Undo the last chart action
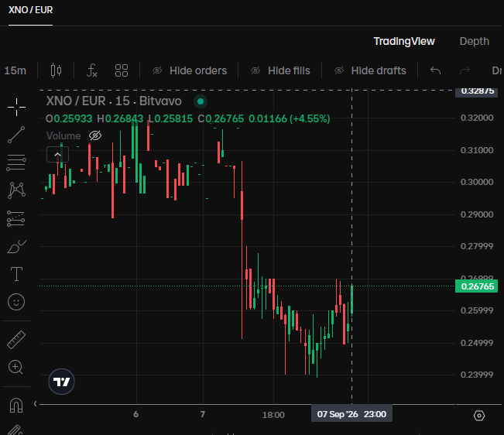This screenshot has height=435, width=504. (436, 70)
